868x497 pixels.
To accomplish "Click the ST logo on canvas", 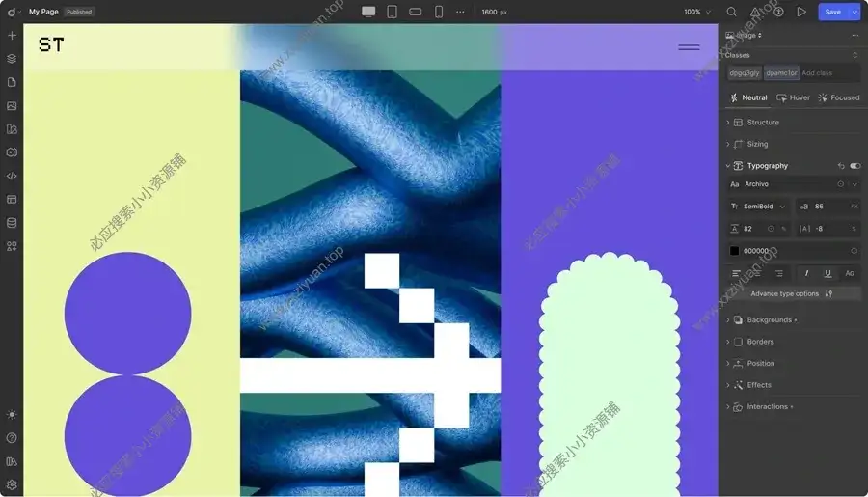I will pos(51,44).
